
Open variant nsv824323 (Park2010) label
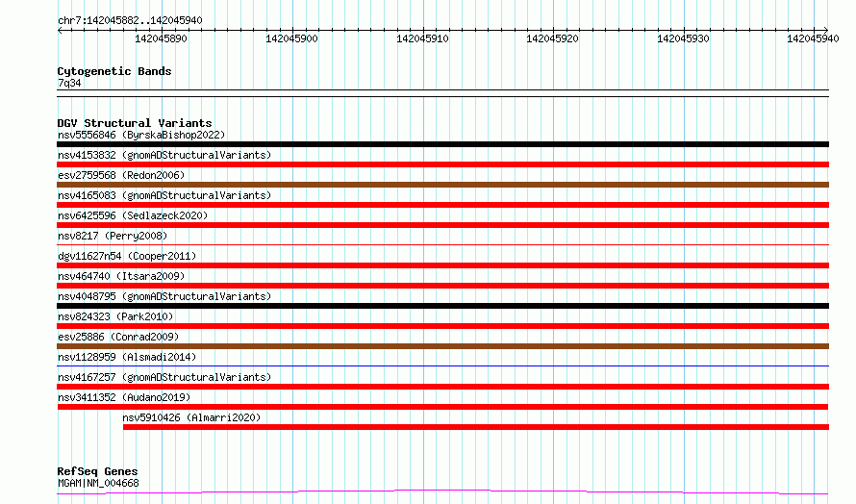click(x=115, y=316)
